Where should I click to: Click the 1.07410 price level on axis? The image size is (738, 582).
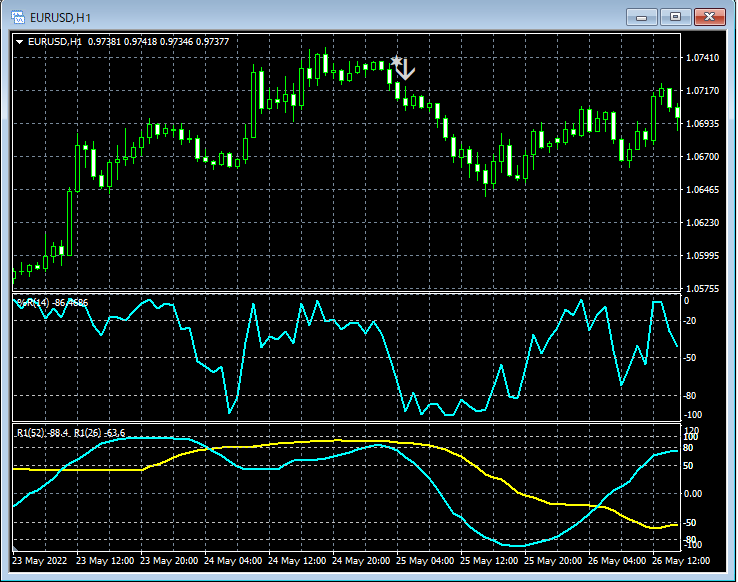[x=705, y=58]
